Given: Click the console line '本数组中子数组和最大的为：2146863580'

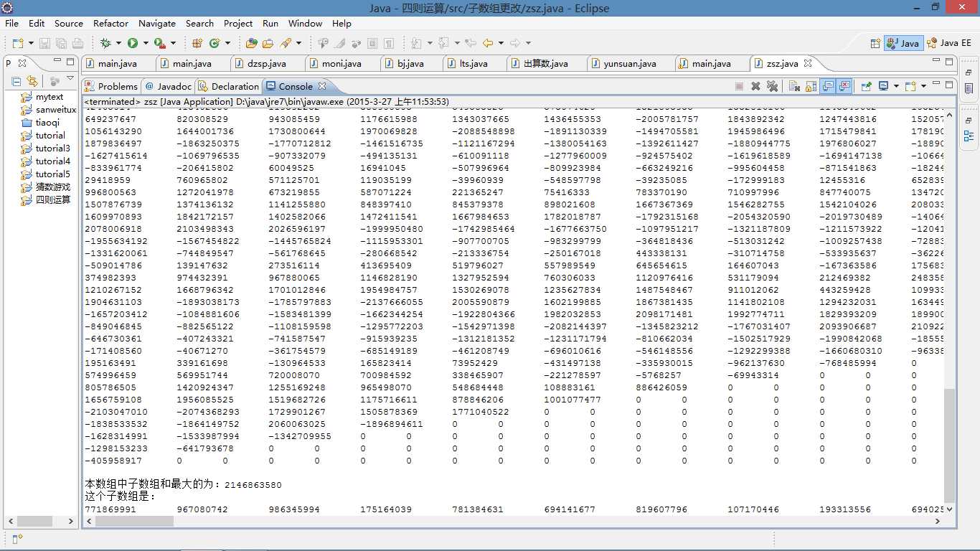Looking at the screenshot, I should [183, 484].
